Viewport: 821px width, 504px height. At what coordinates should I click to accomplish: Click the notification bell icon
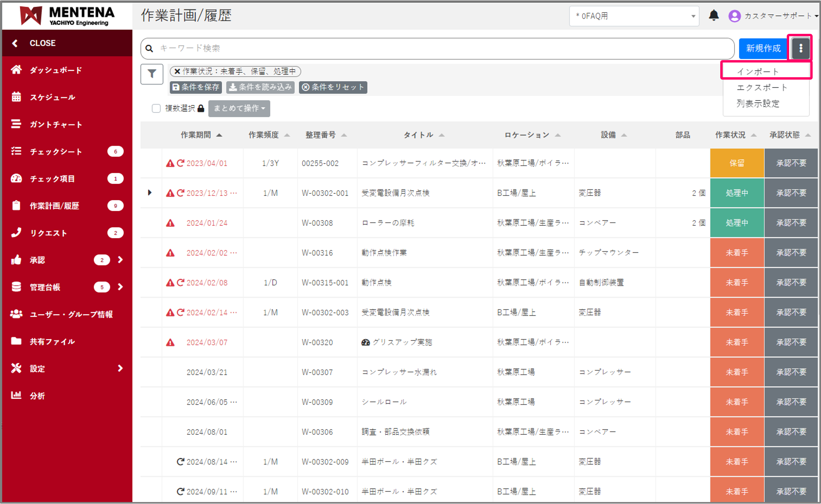click(713, 16)
